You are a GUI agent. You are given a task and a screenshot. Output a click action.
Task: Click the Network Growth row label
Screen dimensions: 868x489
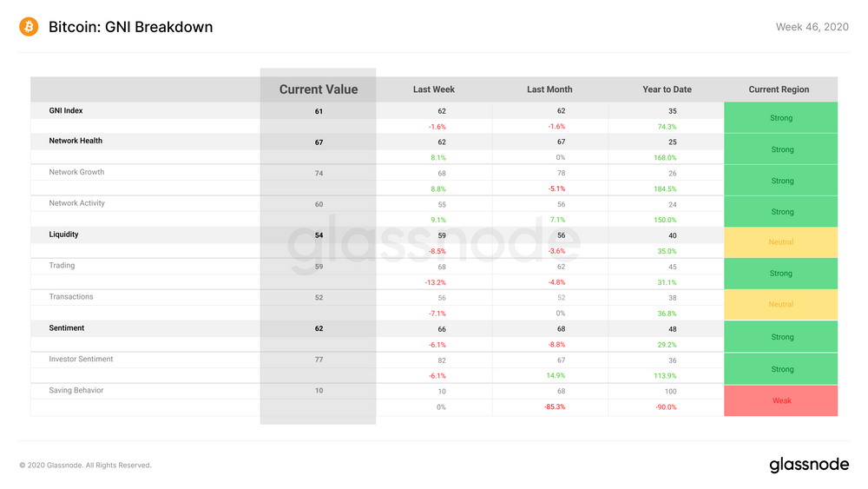(76, 172)
